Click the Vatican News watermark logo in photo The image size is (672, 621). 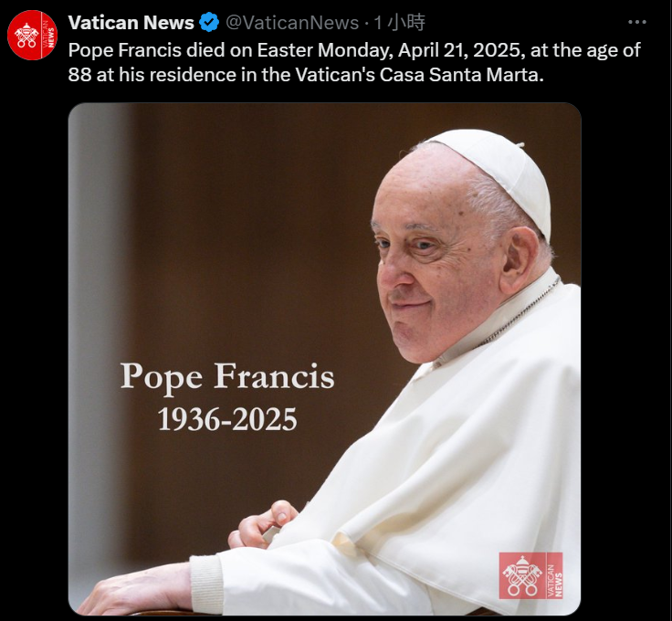coord(530,575)
